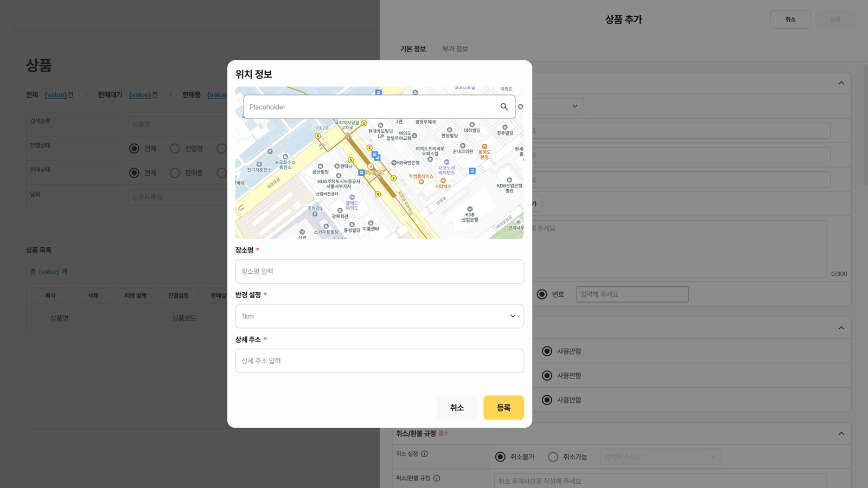The height and width of the screenshot is (488, 868).
Task: Select 판매중 radio in 판매상태 row
Action: 175,173
